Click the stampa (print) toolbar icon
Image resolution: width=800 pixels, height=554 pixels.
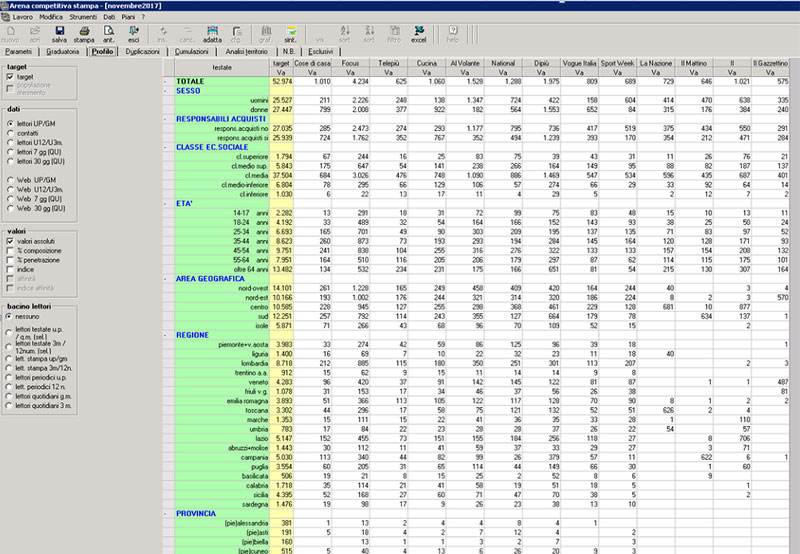click(84, 34)
